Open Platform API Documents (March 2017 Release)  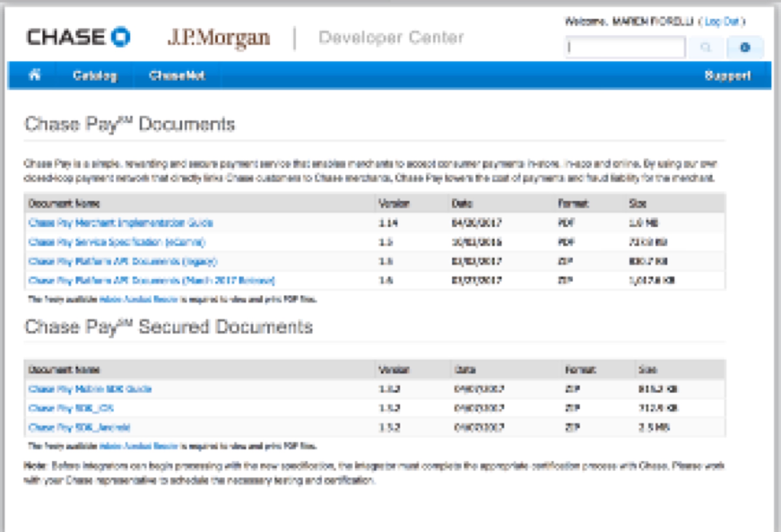(x=152, y=280)
